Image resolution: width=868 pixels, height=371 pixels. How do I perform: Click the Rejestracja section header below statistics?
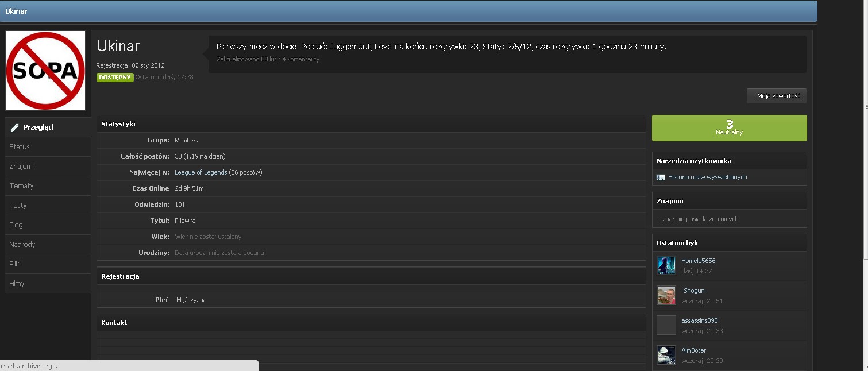tap(371, 276)
